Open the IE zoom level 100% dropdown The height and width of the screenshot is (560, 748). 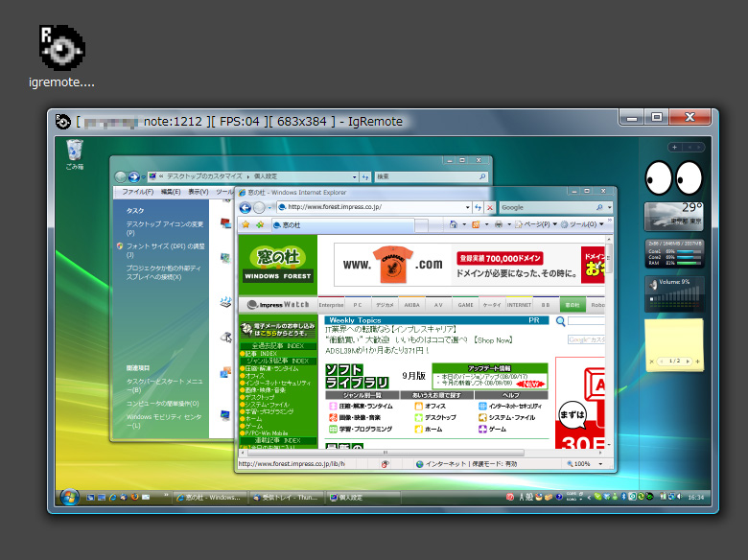[600, 464]
